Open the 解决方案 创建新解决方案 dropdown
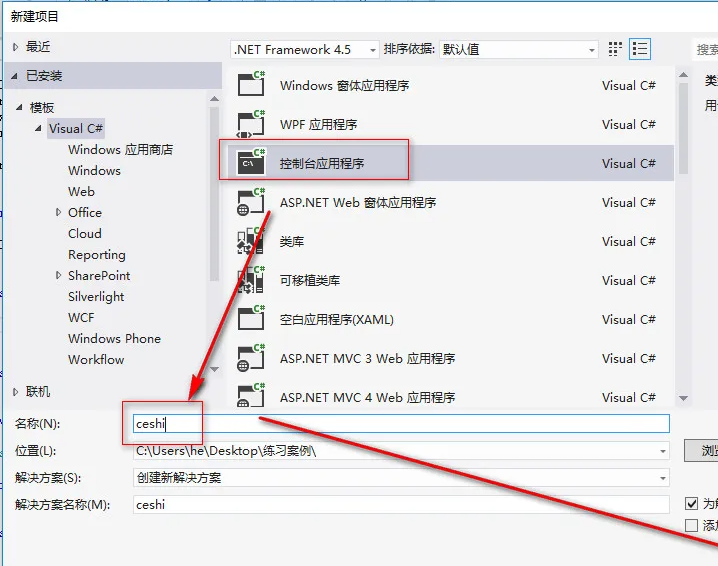This screenshot has height=566, width=718. [401, 478]
